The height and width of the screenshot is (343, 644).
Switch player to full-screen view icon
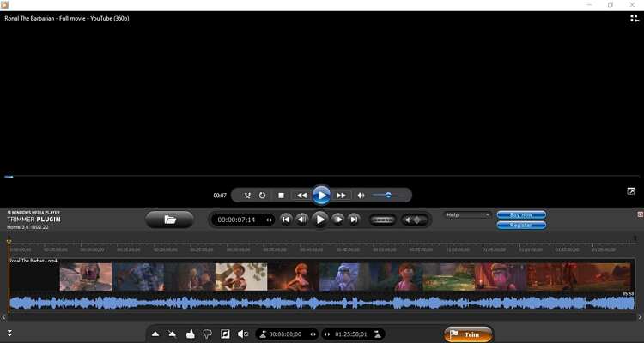point(631,191)
